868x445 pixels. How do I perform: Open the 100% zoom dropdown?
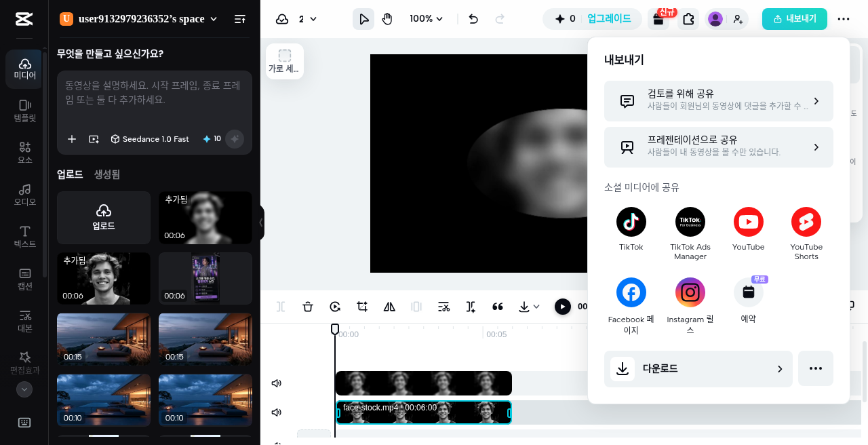click(426, 19)
